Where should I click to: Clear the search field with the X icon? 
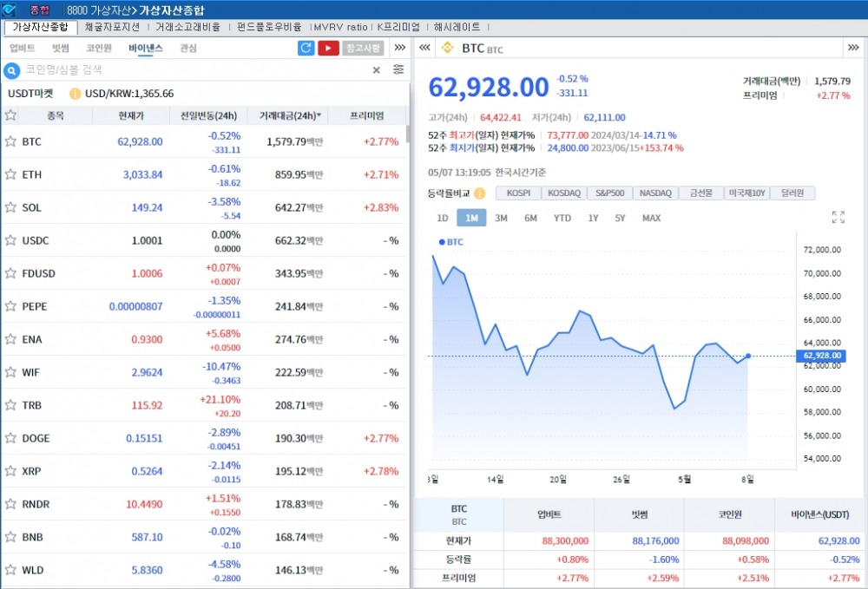(x=376, y=69)
